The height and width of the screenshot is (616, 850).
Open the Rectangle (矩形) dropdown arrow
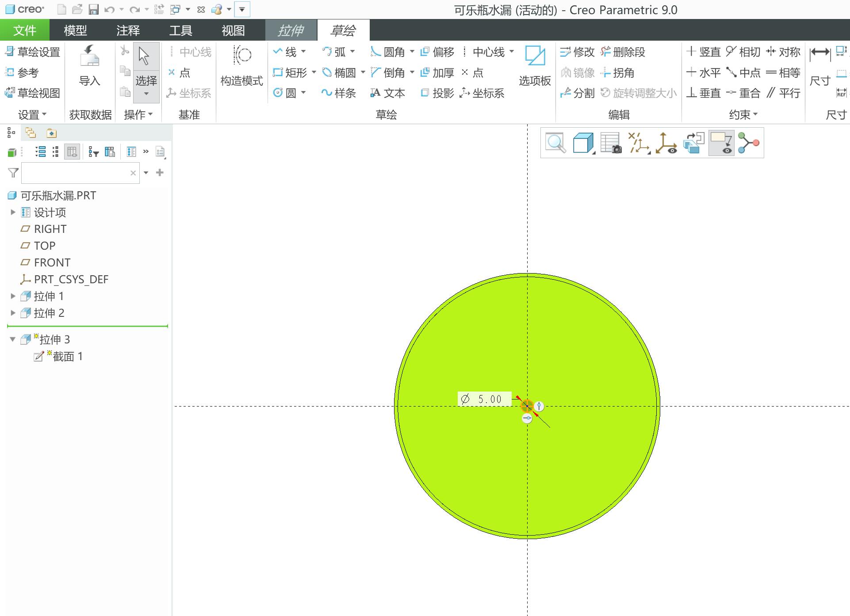[314, 72]
